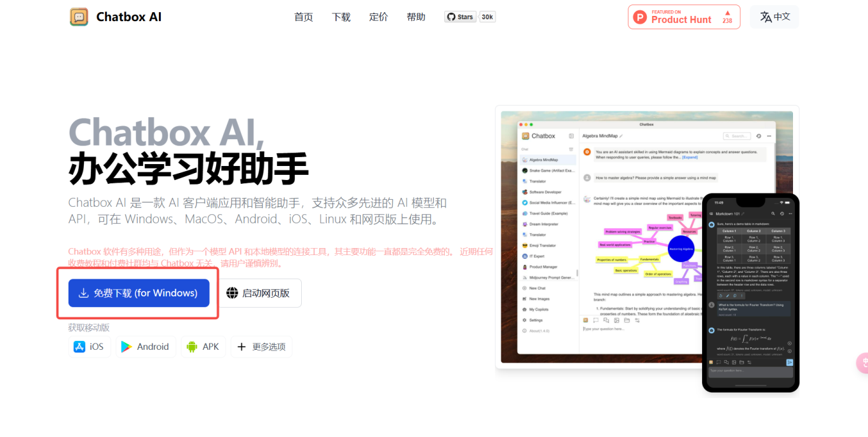The image size is (868, 437).
Task: Click the pink floating widget at right edge
Action: coord(862,363)
